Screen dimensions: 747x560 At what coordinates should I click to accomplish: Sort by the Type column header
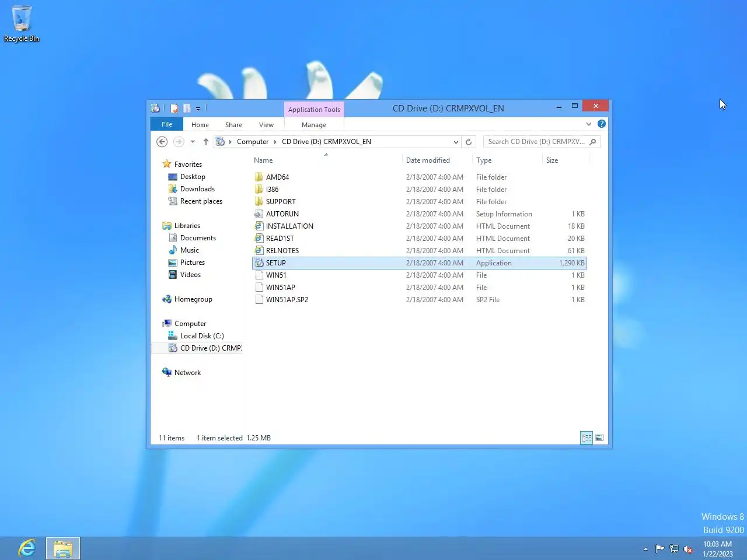click(484, 160)
